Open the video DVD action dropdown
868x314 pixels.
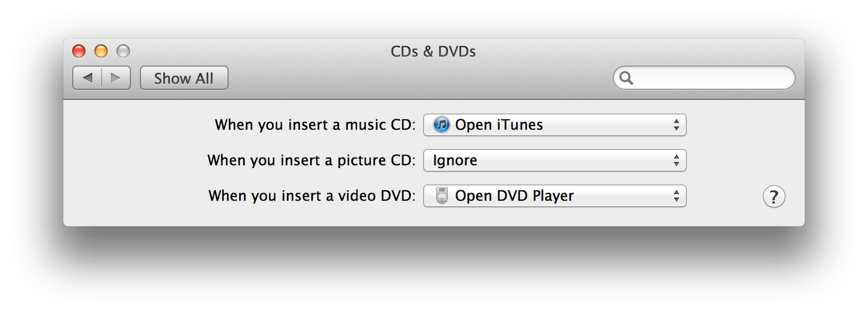554,196
